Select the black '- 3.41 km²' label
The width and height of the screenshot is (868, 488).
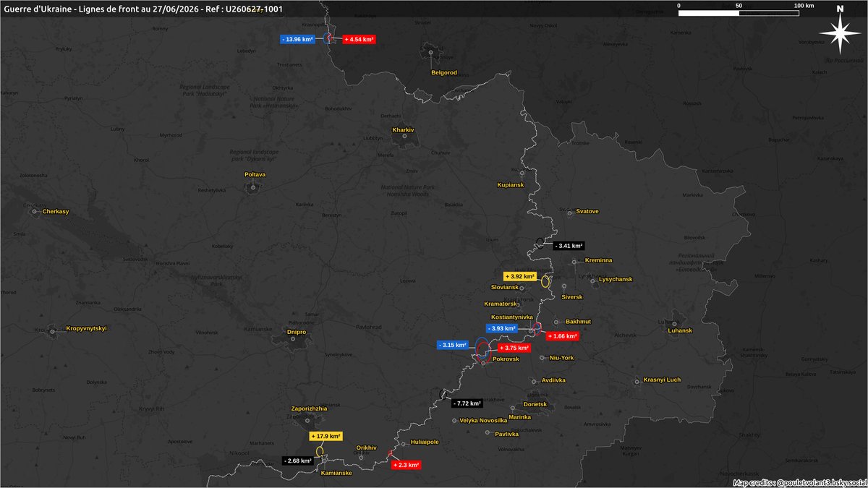coord(568,246)
